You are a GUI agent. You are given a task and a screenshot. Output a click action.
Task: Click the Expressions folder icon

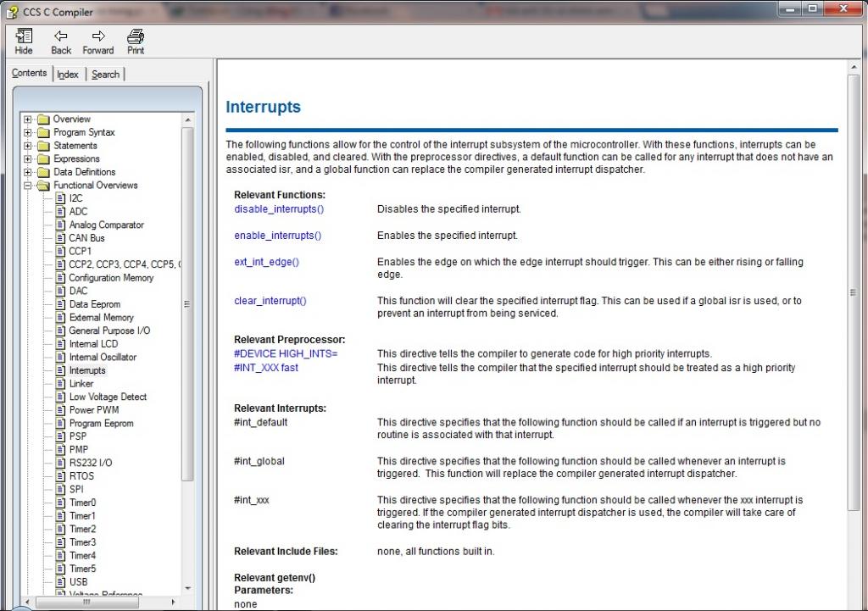pos(43,159)
